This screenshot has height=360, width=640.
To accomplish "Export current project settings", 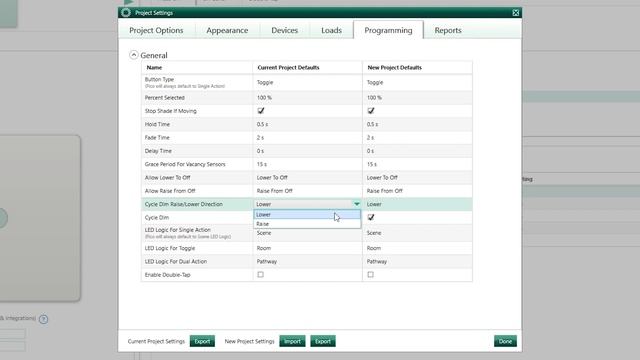I will [202, 341].
